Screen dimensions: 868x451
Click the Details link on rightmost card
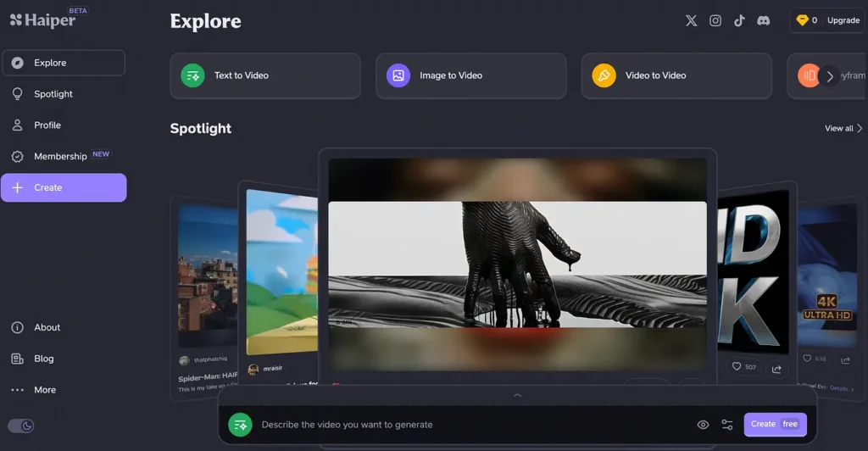842,388
